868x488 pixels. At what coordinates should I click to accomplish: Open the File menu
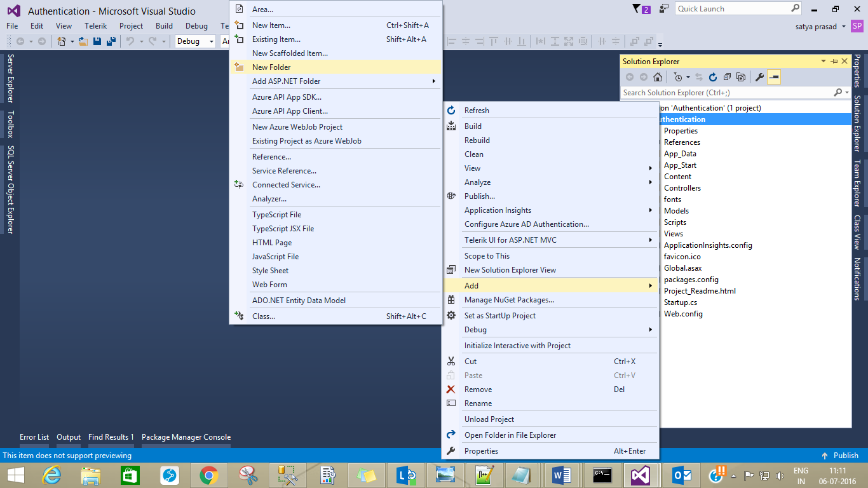[x=12, y=26]
